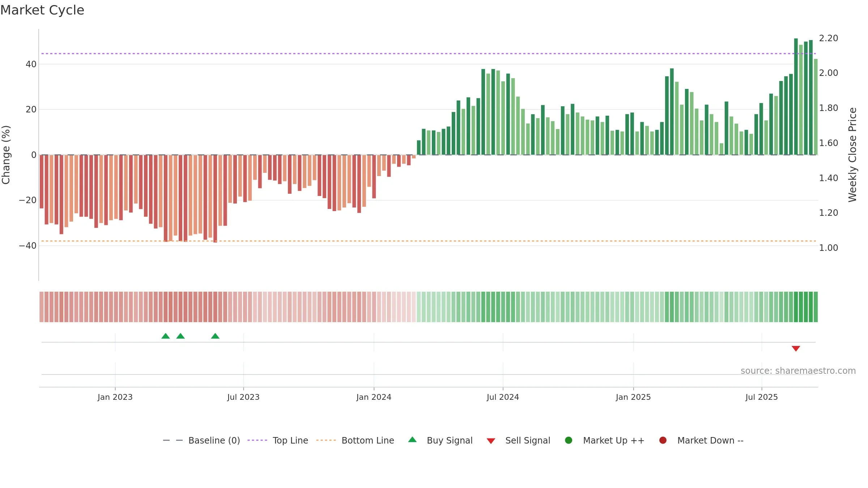Click the Jan 2023 axis label

(x=115, y=397)
